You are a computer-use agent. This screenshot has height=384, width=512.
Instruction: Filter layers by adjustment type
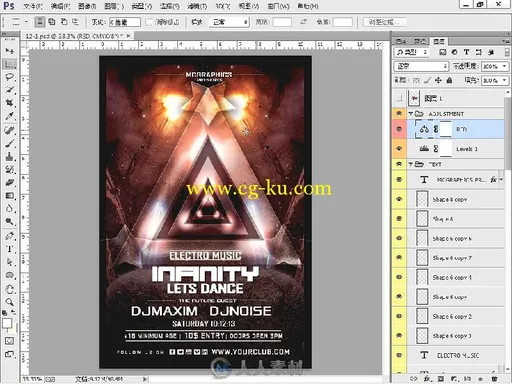pos(454,52)
